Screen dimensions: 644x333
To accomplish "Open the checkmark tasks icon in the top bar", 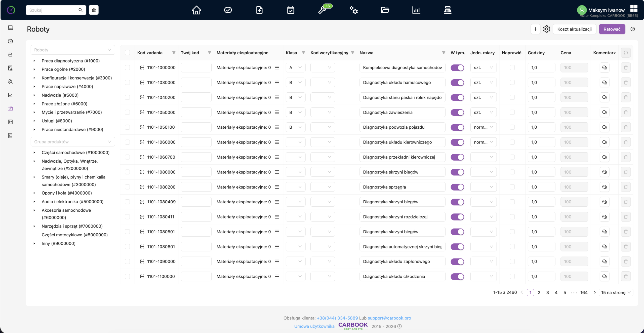I will [228, 10].
